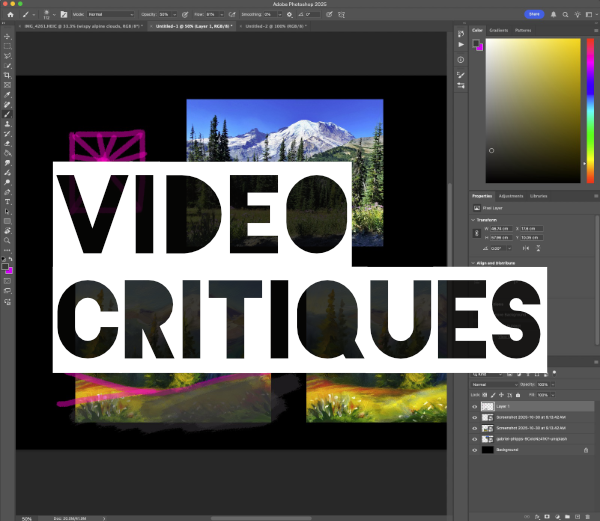600x521 pixels.
Task: Click the Home icon in options bar
Action: pos(10,15)
